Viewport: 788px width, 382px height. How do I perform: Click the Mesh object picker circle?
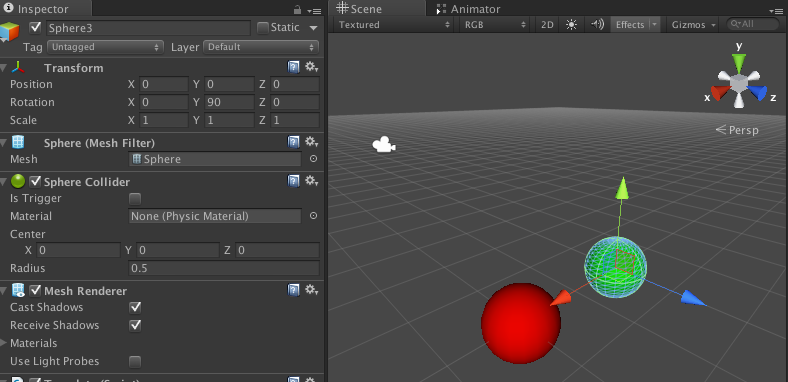pyautogui.click(x=313, y=159)
